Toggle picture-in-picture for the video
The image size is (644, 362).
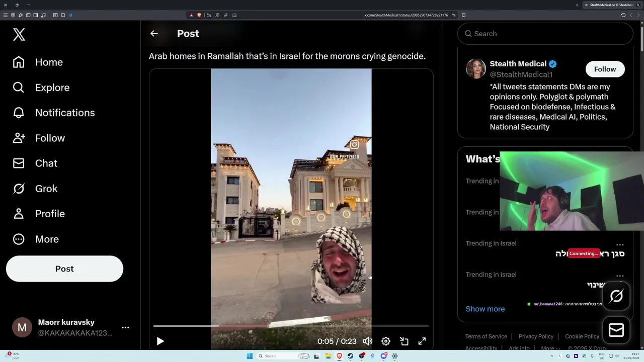point(404,341)
